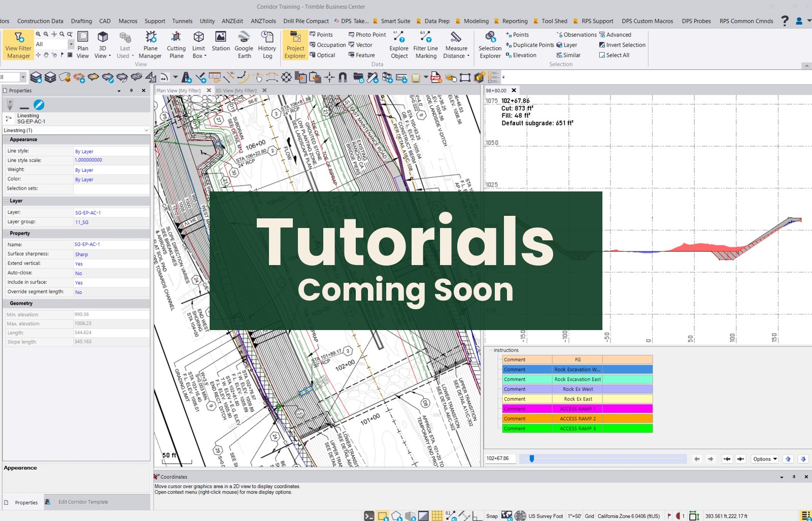
Task: Click the station input field 102+67.86
Action: coord(500,459)
